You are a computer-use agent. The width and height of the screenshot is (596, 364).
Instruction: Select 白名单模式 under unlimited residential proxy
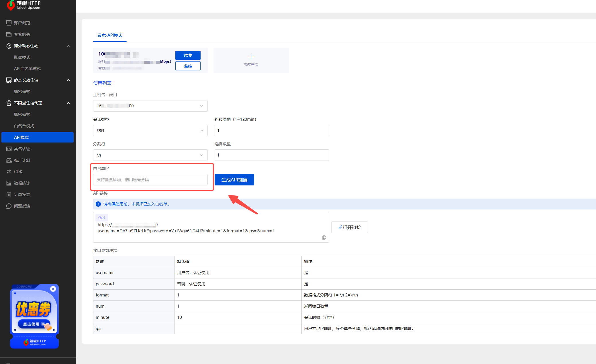24,126
